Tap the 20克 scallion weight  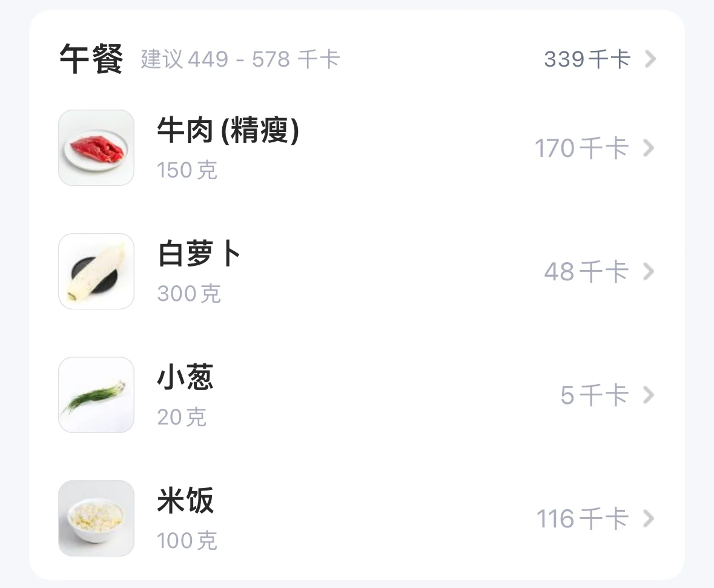point(182,417)
